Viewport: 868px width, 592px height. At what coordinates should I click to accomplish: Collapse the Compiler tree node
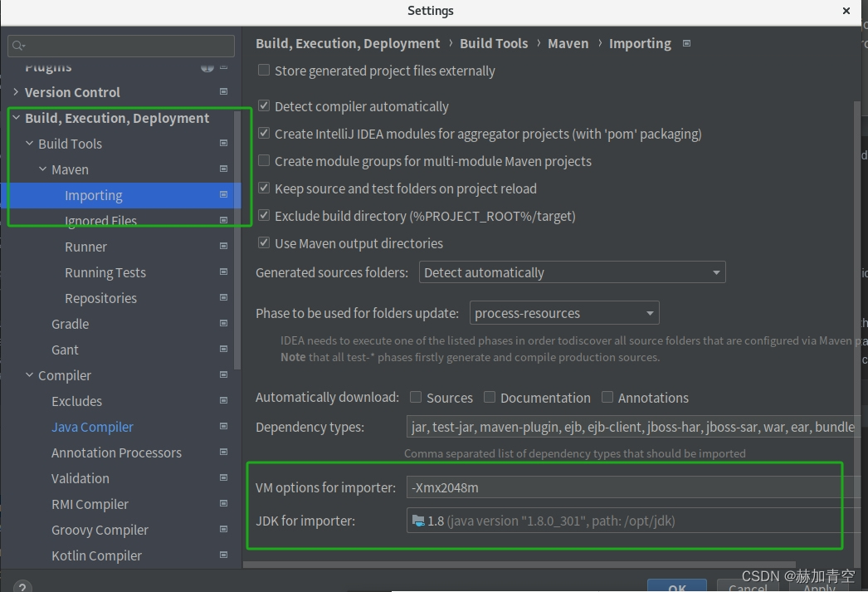pos(29,375)
